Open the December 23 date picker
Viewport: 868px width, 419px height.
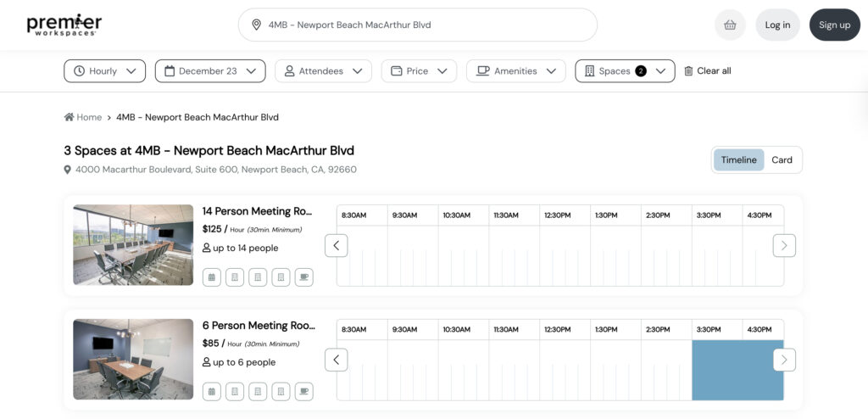point(209,71)
